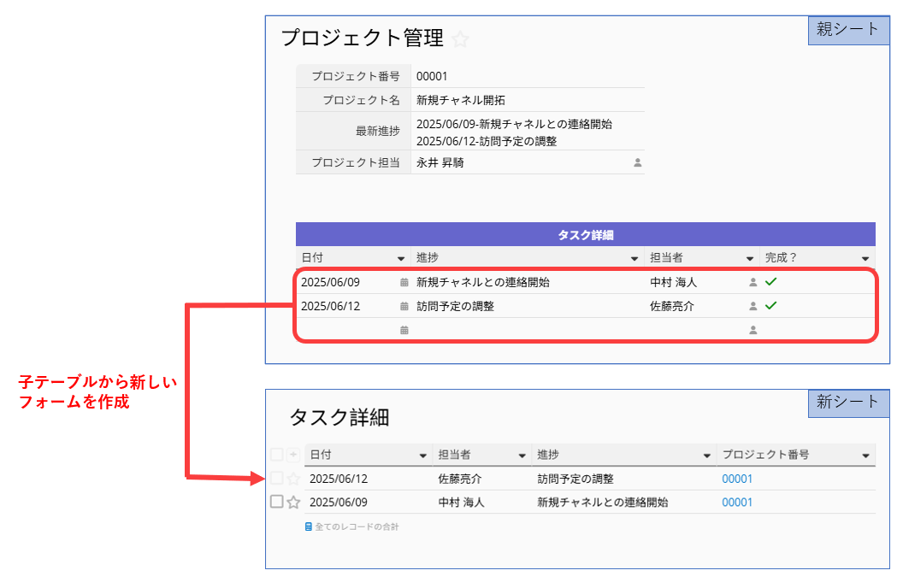Star the プロジェクト管理 sheet title
Screen dimensions: 903x588
(x=461, y=39)
